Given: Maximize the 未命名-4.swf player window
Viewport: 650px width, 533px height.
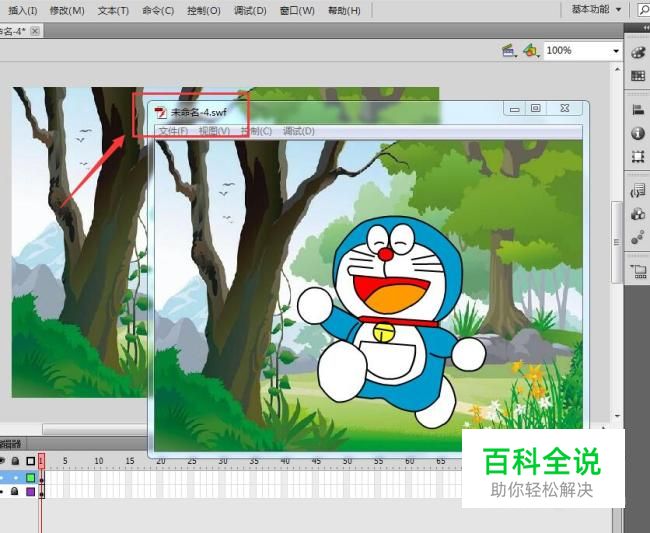Looking at the screenshot, I should (x=536, y=109).
